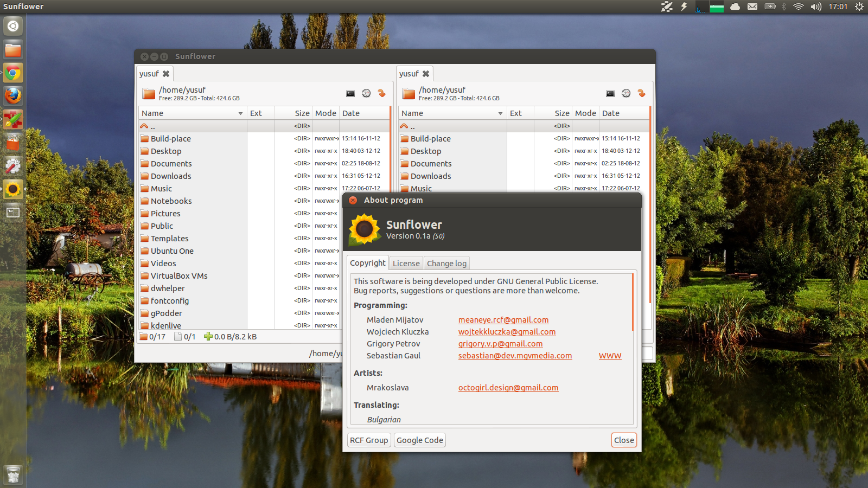Close the About program dialog with its X
868x488 pixels.
(353, 200)
